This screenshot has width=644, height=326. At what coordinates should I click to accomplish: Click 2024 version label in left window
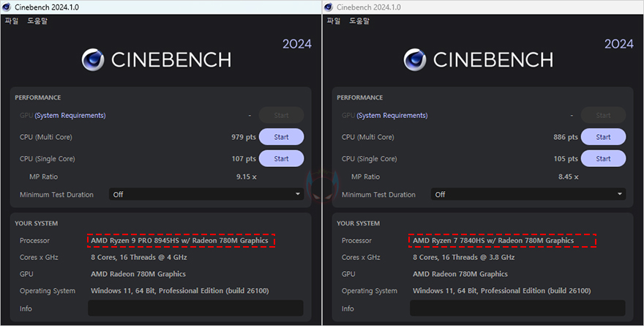[297, 44]
